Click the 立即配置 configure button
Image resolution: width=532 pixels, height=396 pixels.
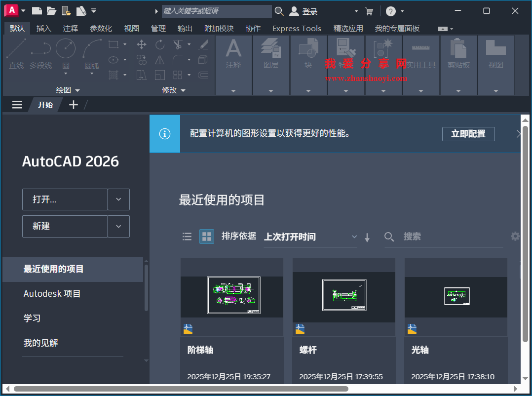[468, 134]
